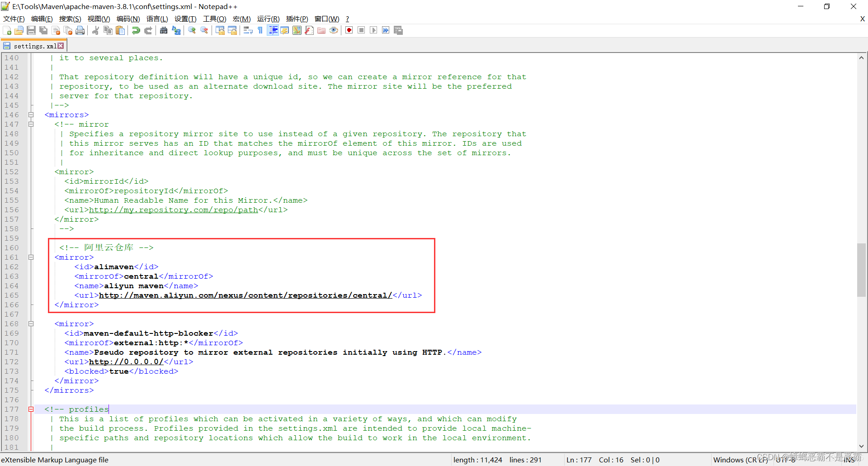This screenshot has width=868, height=466.
Task: Cut selection with the scissors icon
Action: coord(95,30)
